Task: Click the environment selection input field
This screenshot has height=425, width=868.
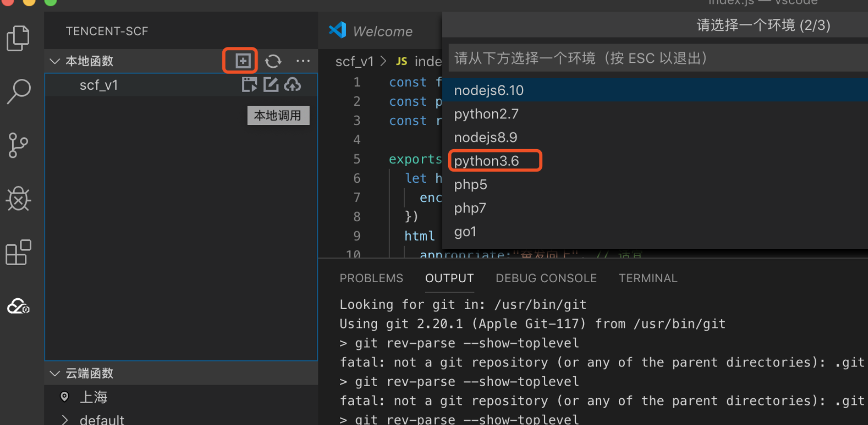Action: [658, 58]
